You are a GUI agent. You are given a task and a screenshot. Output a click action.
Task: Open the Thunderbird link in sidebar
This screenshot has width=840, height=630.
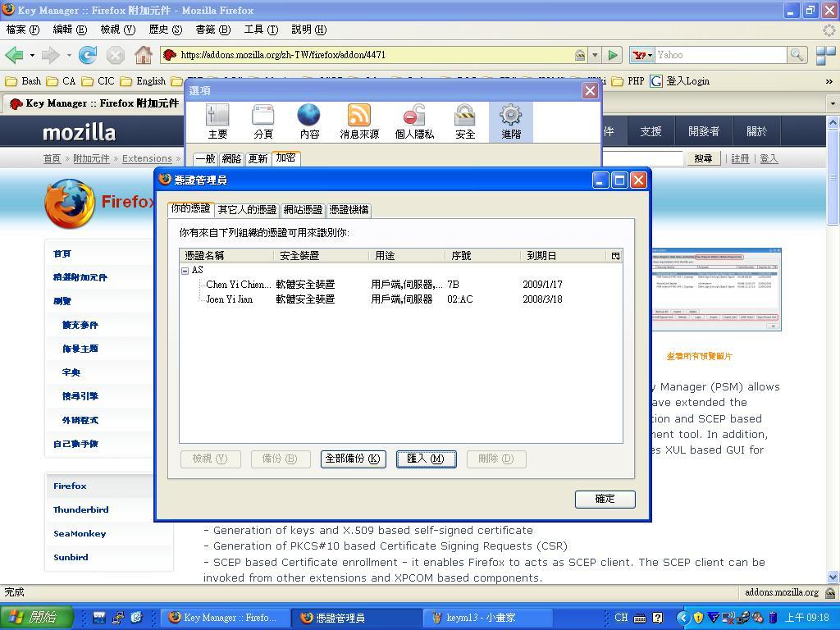coord(81,510)
